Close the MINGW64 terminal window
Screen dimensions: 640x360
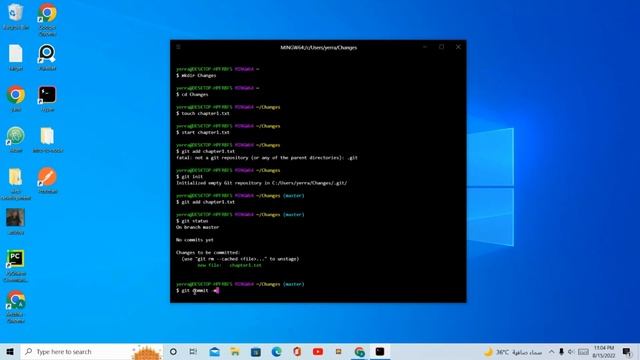(458, 47)
